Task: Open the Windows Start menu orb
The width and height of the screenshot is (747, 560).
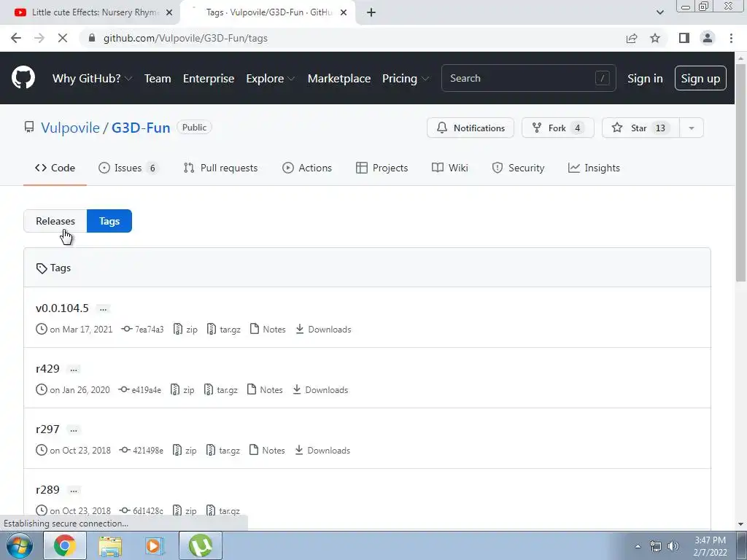Action: (20, 545)
